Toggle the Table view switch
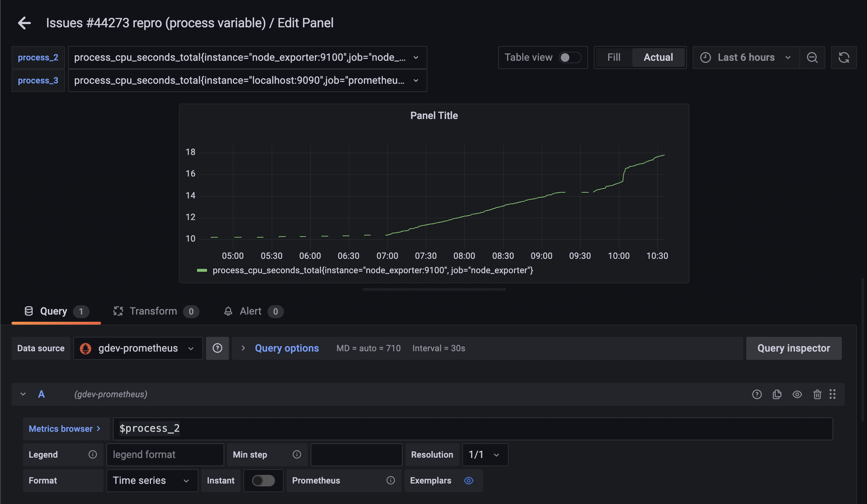867x504 pixels. [x=570, y=58]
